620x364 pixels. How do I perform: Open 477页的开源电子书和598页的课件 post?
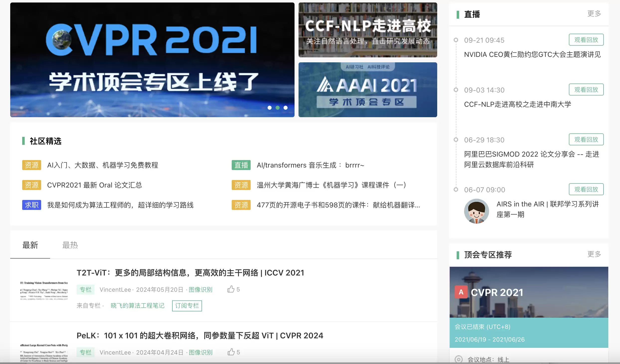(x=338, y=205)
